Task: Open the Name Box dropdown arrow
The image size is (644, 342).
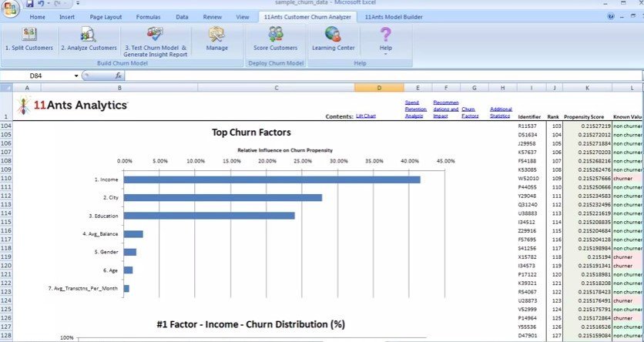Action: coord(75,76)
